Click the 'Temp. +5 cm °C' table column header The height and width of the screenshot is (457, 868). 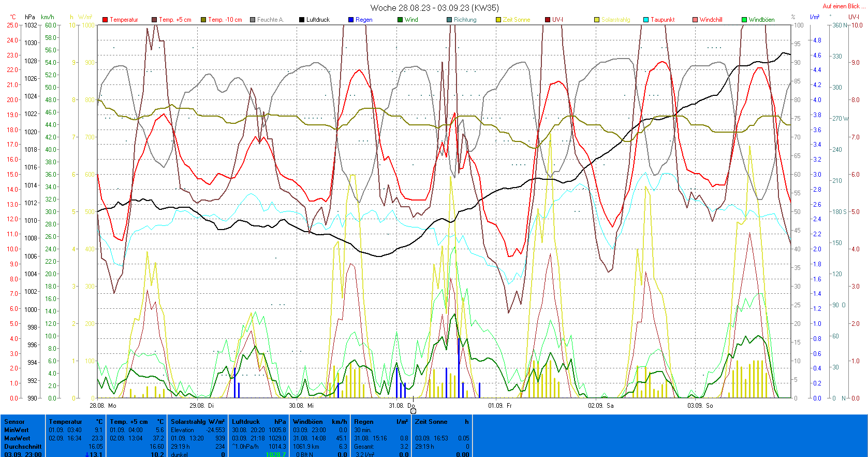click(x=137, y=422)
